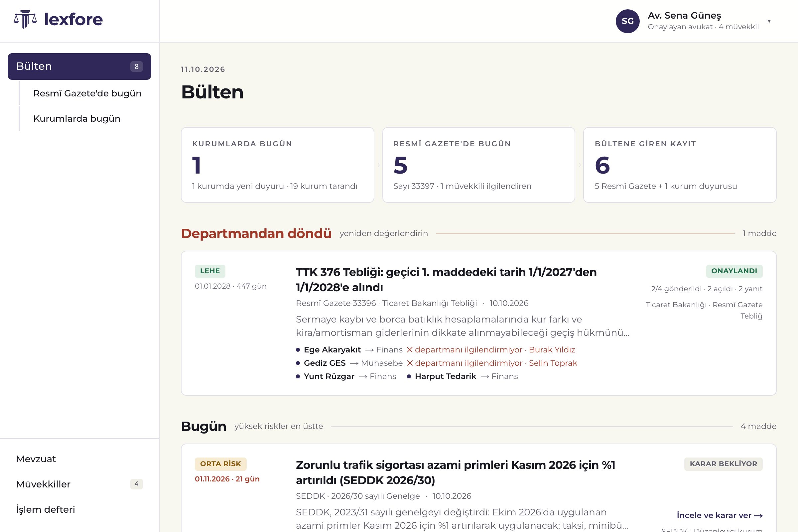Open the Resmî Gazete'de bugün summary card
This screenshot has height=532, width=798.
[x=479, y=165]
